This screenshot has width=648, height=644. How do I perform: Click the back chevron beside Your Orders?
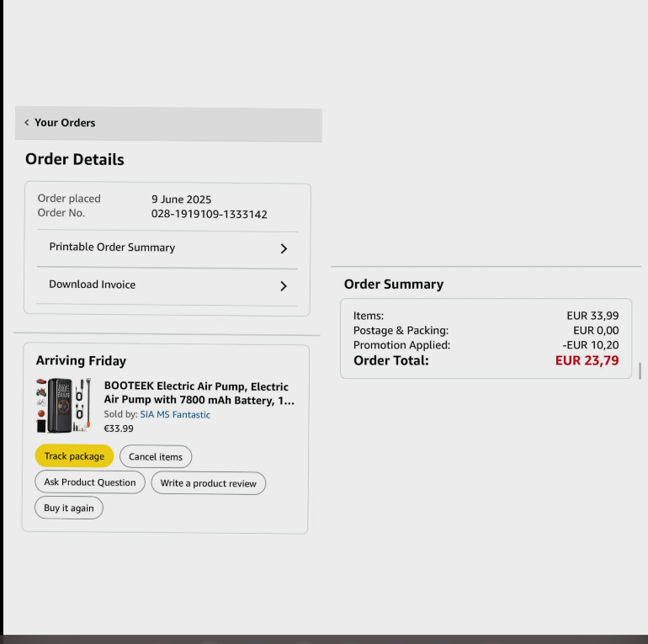(27, 122)
